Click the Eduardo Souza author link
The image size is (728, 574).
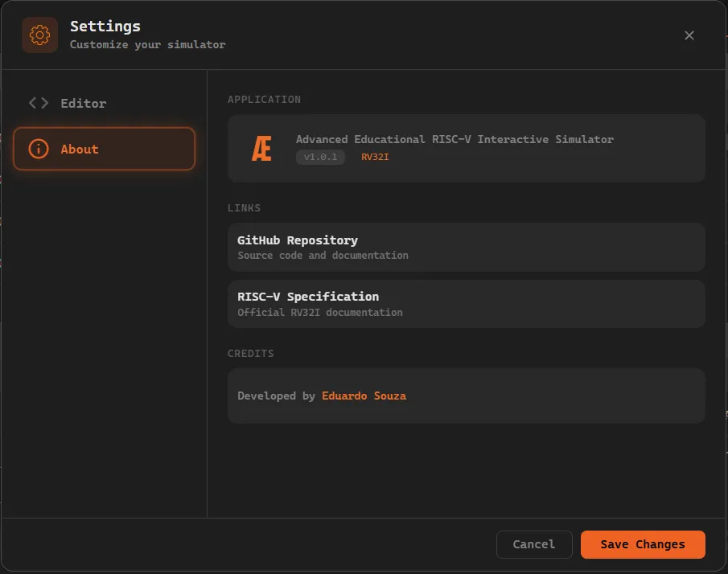(364, 396)
